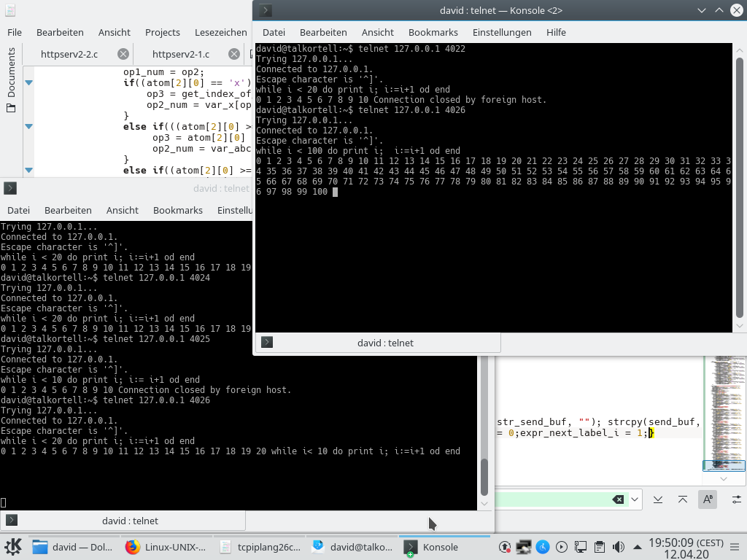Clear the search field text
747x560 pixels.
click(618, 499)
